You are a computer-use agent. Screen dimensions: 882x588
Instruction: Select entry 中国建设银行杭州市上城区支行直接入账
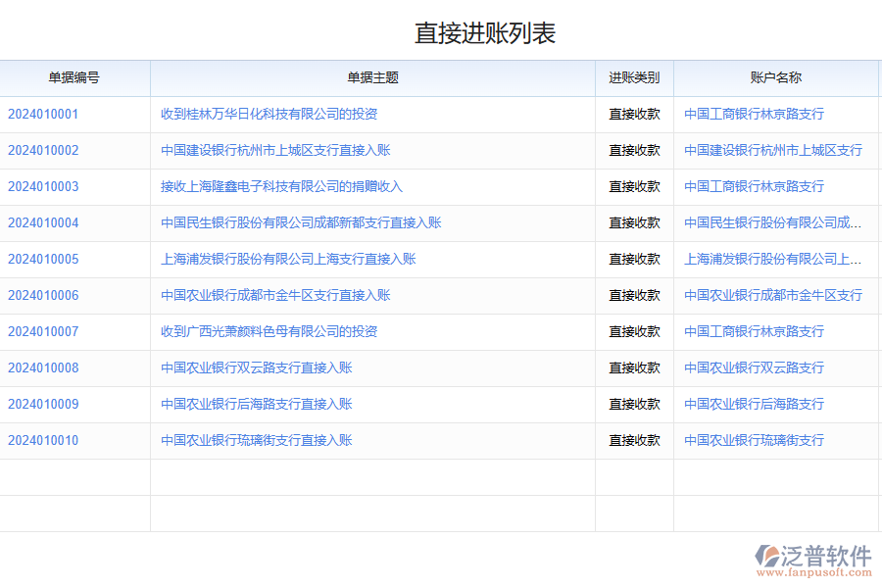pyautogui.click(x=273, y=150)
